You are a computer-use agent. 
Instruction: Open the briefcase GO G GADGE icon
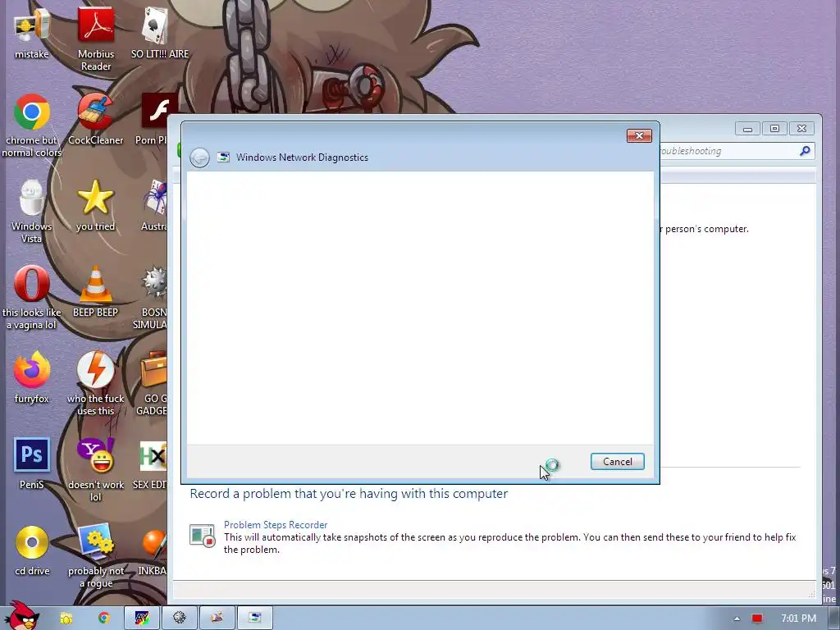(x=153, y=384)
